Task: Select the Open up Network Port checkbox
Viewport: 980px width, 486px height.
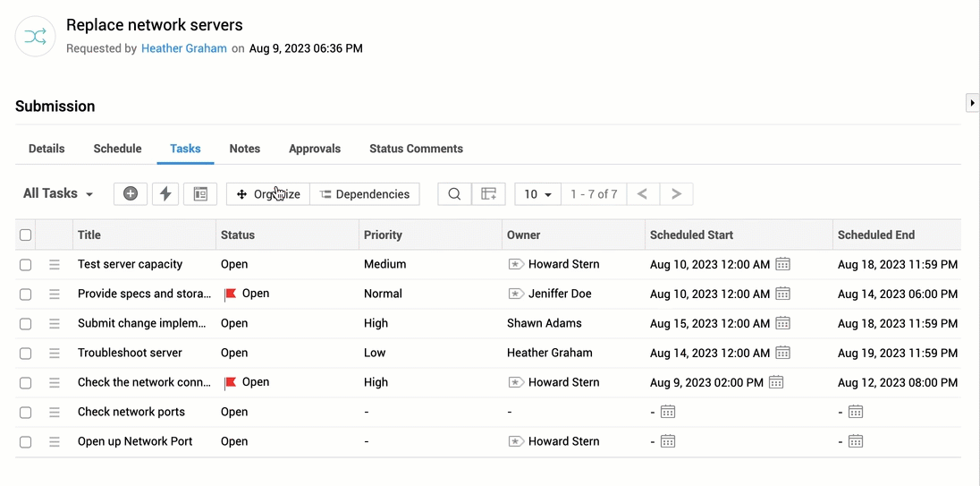Action: coord(25,441)
